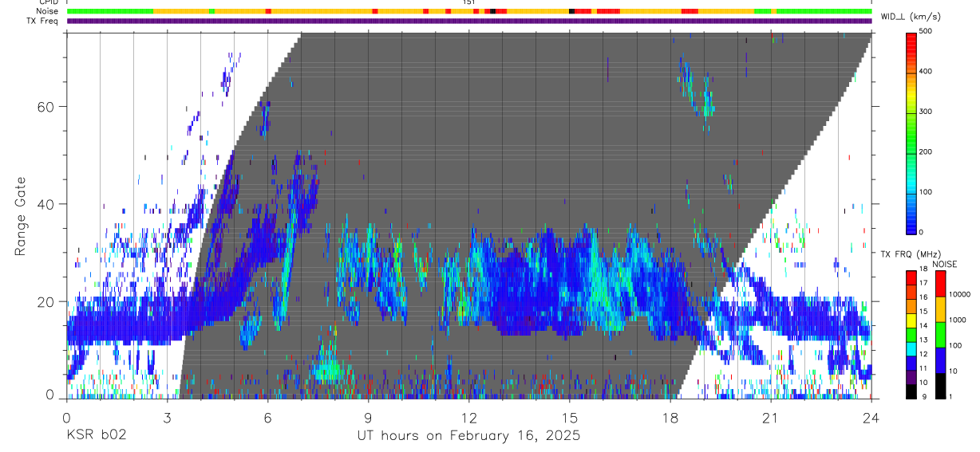
Task: Click the 'WID⊥ (km/s)' color bar title
Action: click(x=911, y=16)
